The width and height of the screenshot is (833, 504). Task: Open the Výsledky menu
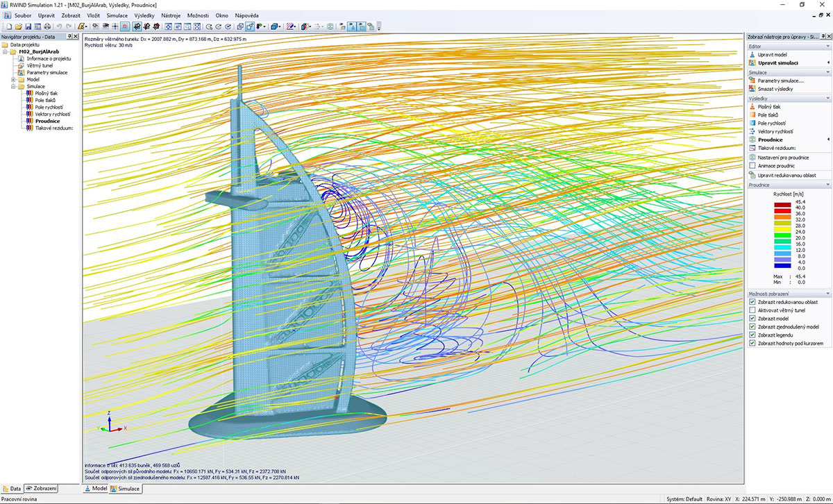(144, 15)
